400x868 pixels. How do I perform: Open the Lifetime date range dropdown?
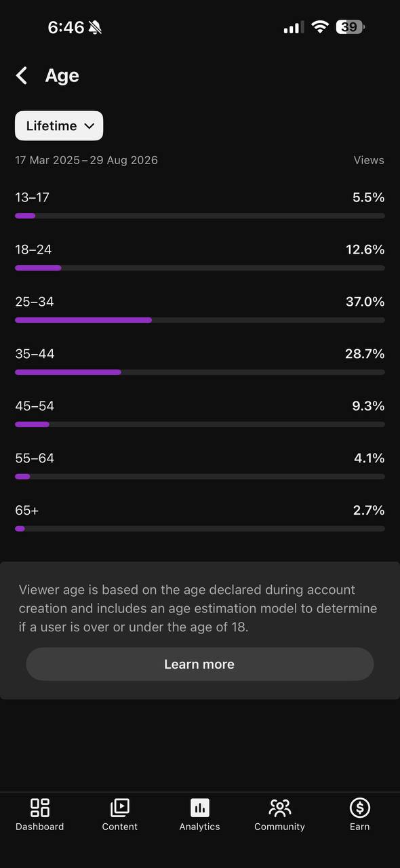click(x=59, y=126)
